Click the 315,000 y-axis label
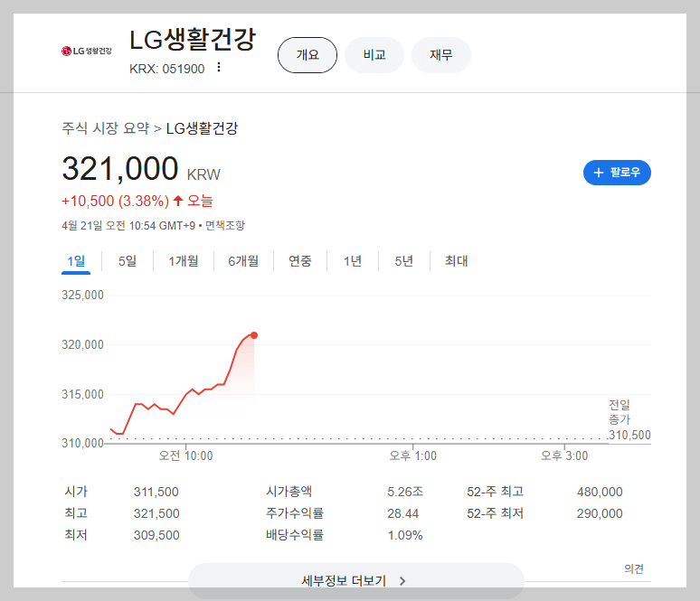Screen dimensions: 700x601 click(82, 394)
